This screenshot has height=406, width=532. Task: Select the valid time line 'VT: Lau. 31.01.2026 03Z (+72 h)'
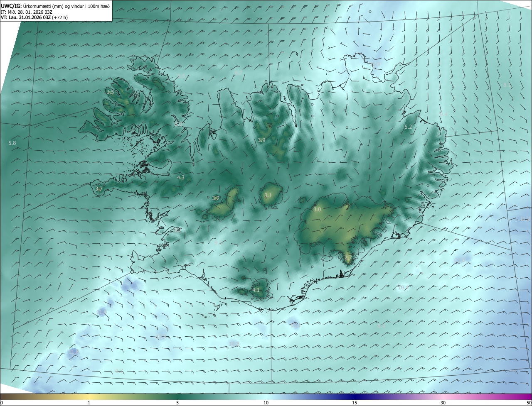pos(34,17)
